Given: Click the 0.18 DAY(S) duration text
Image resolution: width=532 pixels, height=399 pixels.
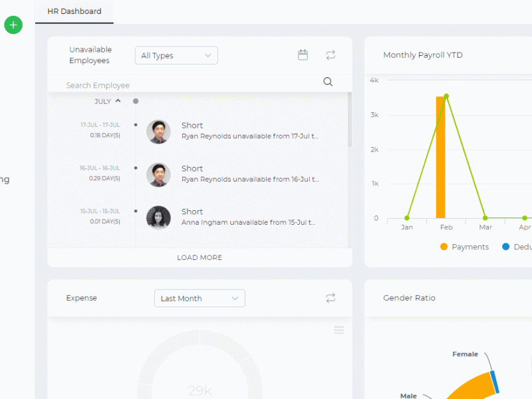Looking at the screenshot, I should (105, 135).
